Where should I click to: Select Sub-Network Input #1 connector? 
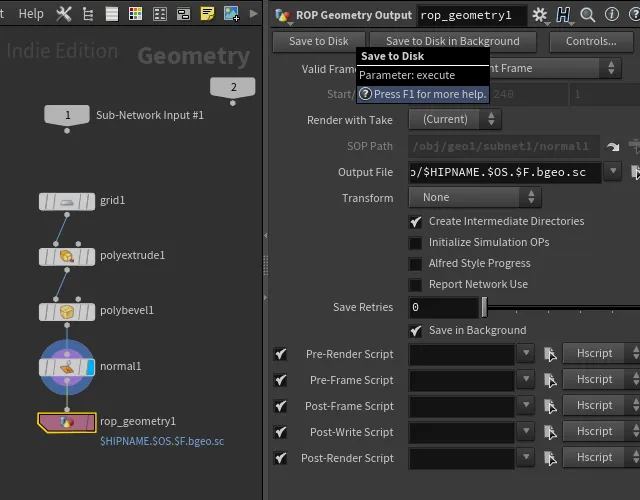click(x=67, y=116)
